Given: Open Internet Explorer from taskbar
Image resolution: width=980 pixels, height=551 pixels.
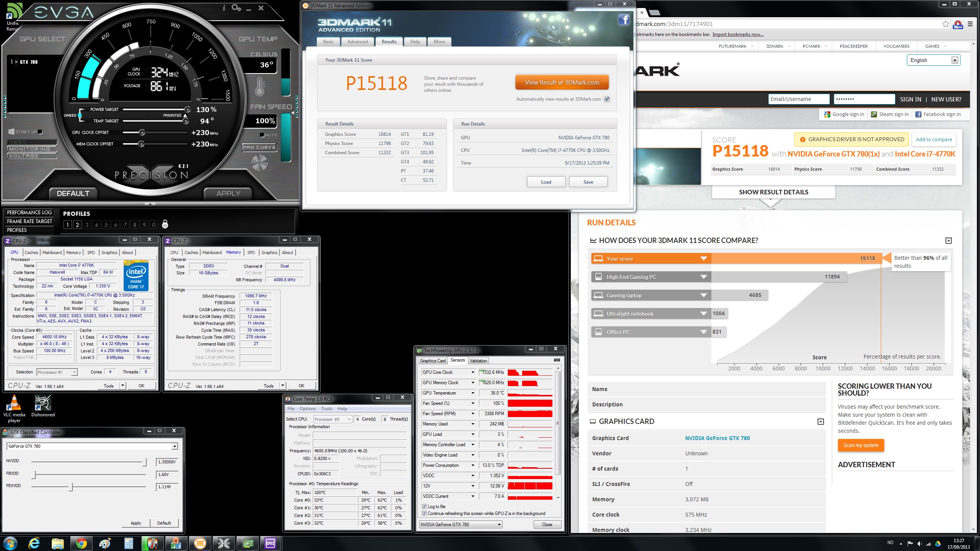Looking at the screenshot, I should pyautogui.click(x=34, y=543).
